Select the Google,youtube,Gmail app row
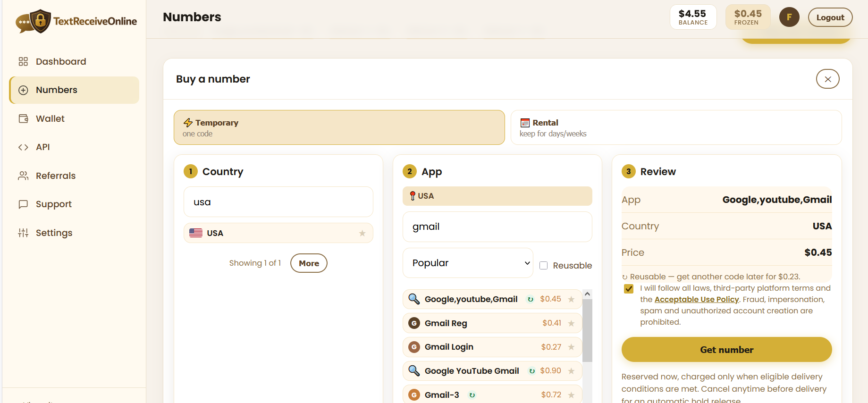 pyautogui.click(x=492, y=299)
